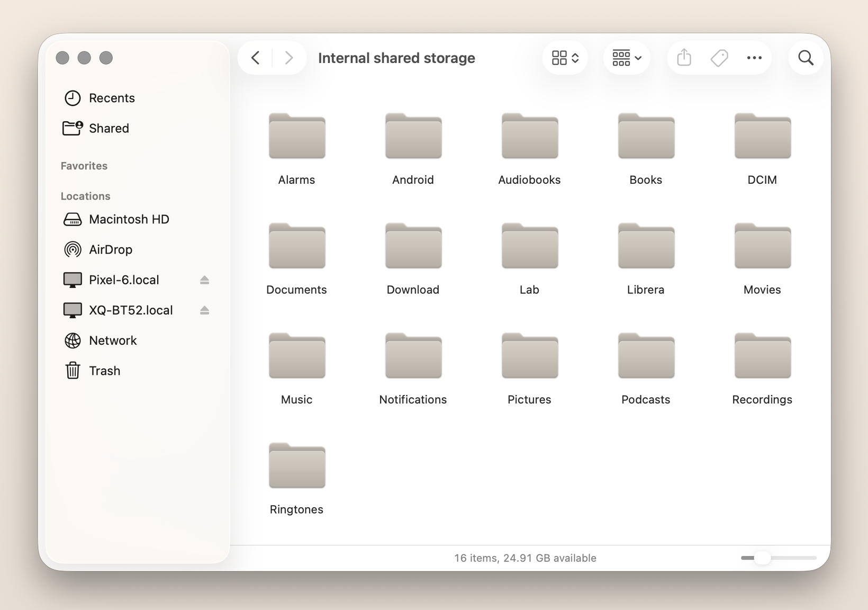Select Pixel-6.local in Locations
The height and width of the screenshot is (610, 868).
(x=137, y=280)
